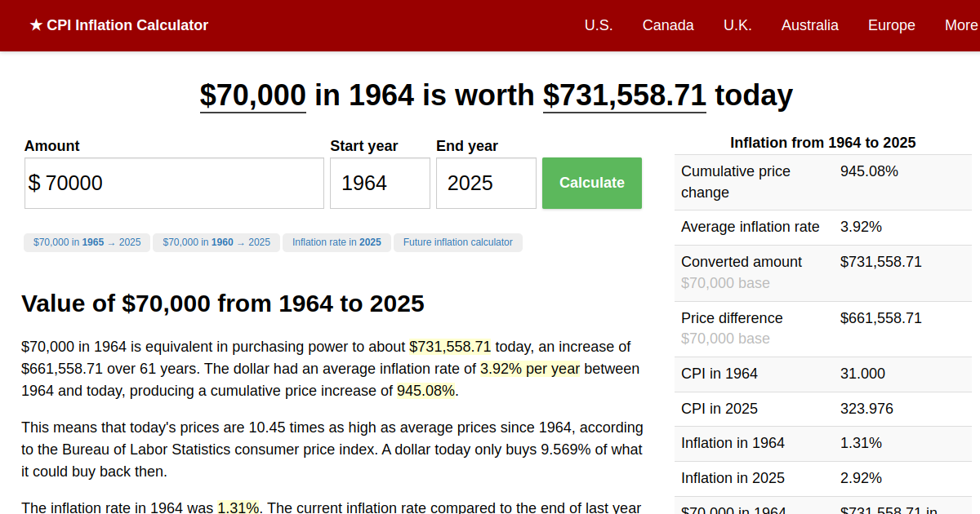Open the U.K. inflation section
Screen dimensions: 980x514
(x=737, y=25)
